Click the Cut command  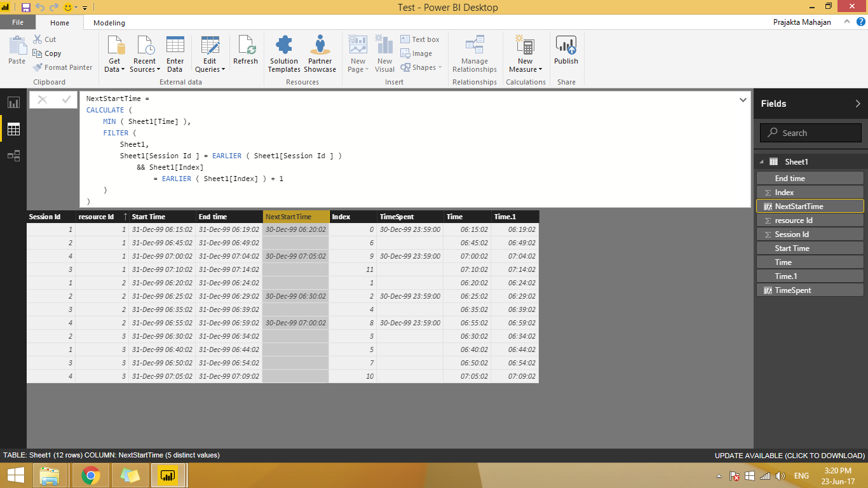(x=44, y=39)
